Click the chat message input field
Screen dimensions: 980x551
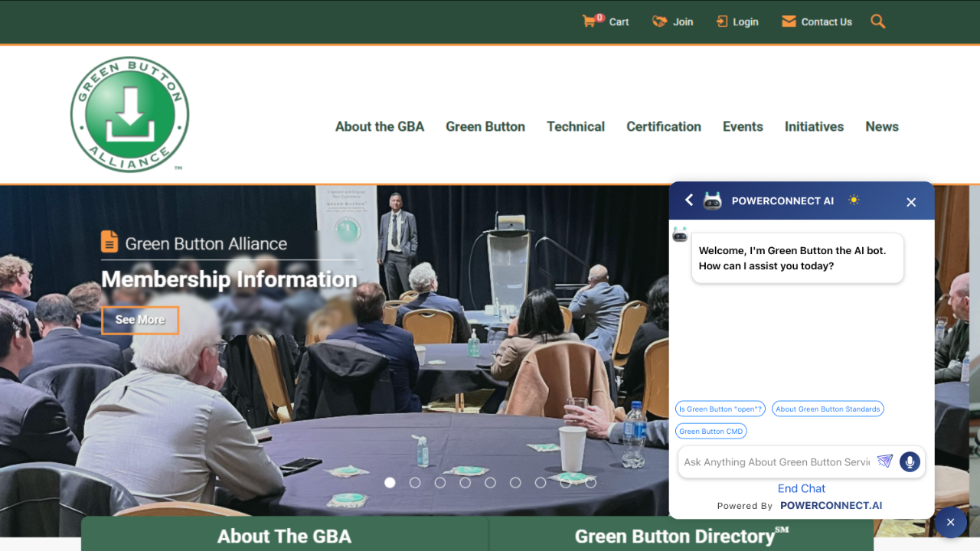pyautogui.click(x=776, y=462)
